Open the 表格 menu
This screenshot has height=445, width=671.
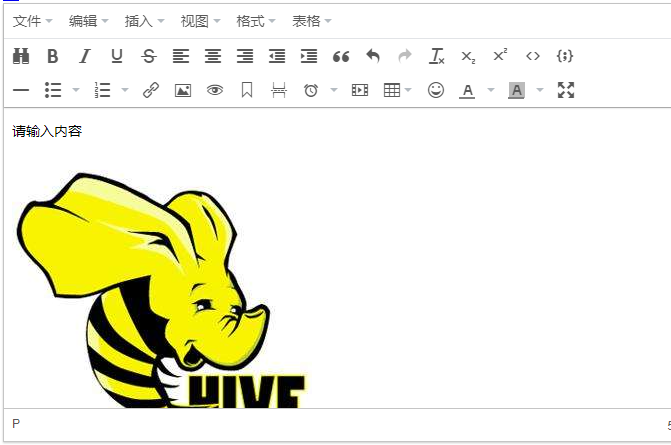tap(312, 21)
